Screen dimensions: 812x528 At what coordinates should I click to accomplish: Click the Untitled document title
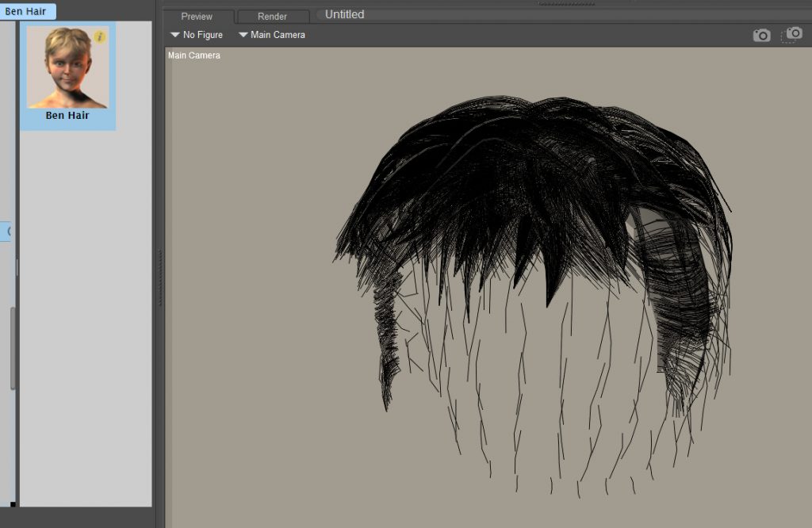[x=345, y=14]
